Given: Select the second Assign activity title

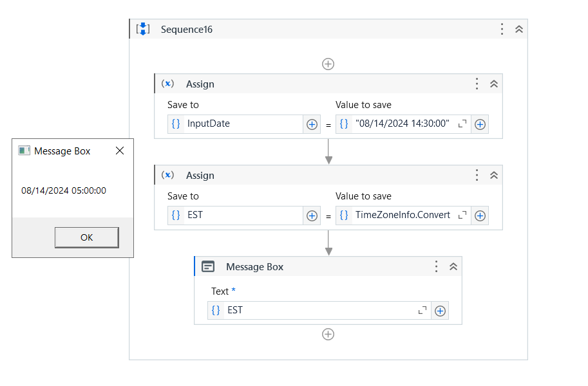Looking at the screenshot, I should 200,176.
